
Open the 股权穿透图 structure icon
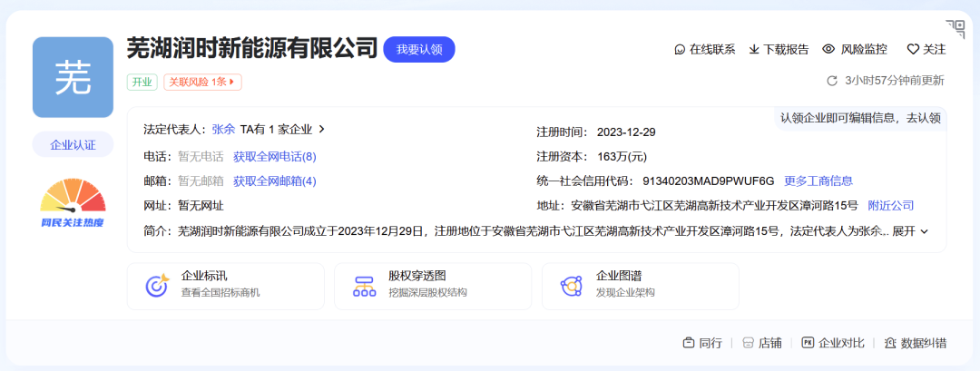point(365,286)
